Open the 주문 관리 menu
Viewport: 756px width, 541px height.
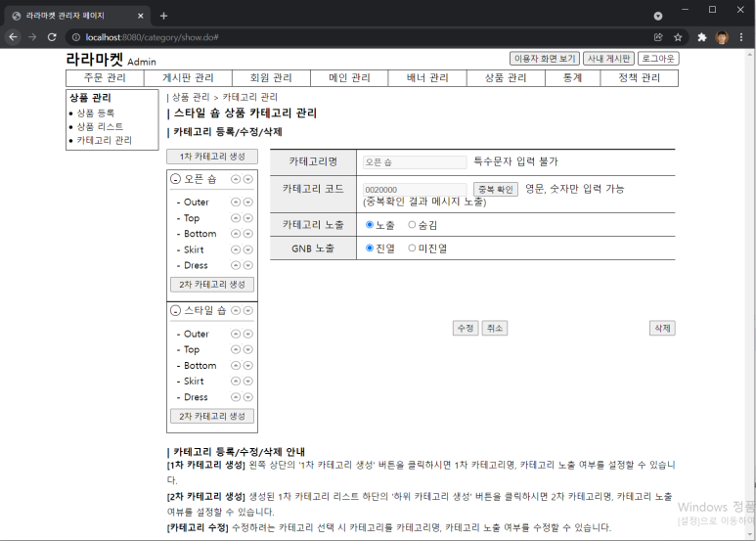click(x=105, y=77)
